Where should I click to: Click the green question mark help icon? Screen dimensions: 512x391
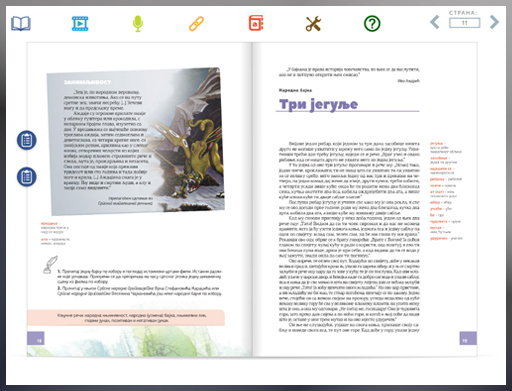pos(372,24)
